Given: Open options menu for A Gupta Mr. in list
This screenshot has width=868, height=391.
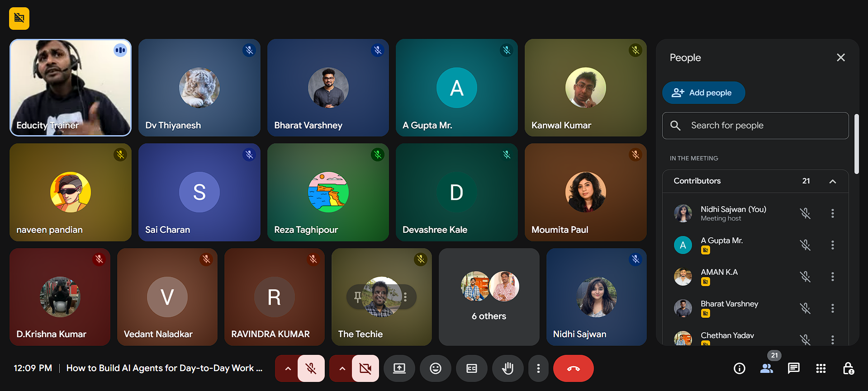Looking at the screenshot, I should point(833,245).
